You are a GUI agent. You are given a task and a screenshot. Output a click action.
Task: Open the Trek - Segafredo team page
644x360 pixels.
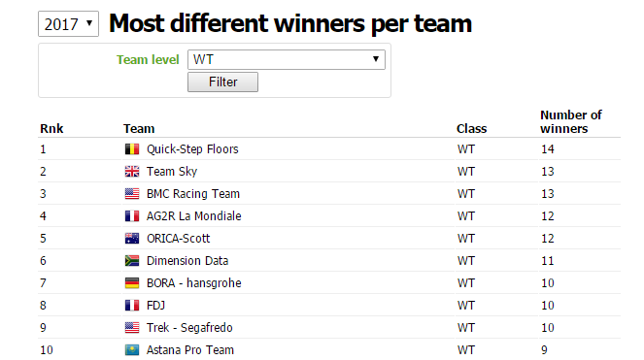[x=189, y=328]
